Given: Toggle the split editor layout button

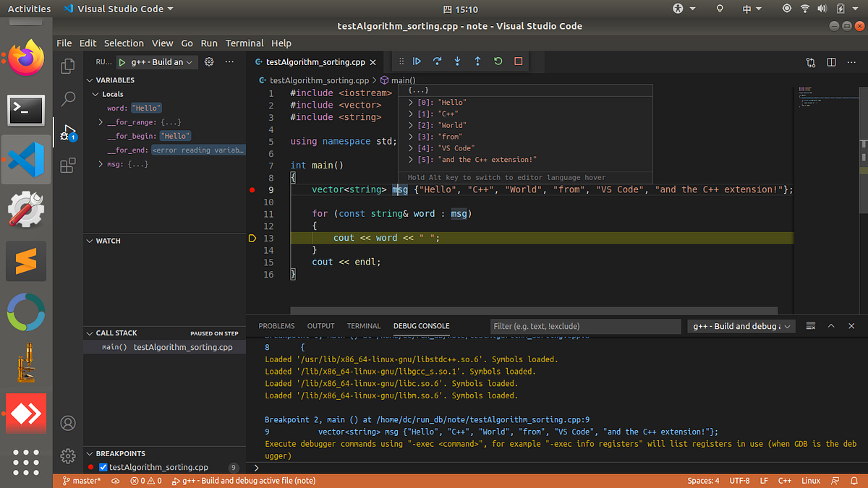Looking at the screenshot, I should [831, 62].
